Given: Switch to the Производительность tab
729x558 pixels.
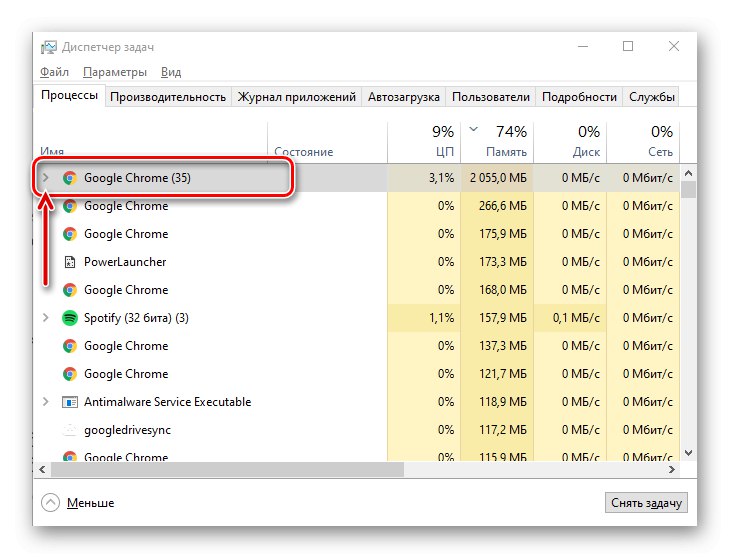Looking at the screenshot, I should pos(168,97).
